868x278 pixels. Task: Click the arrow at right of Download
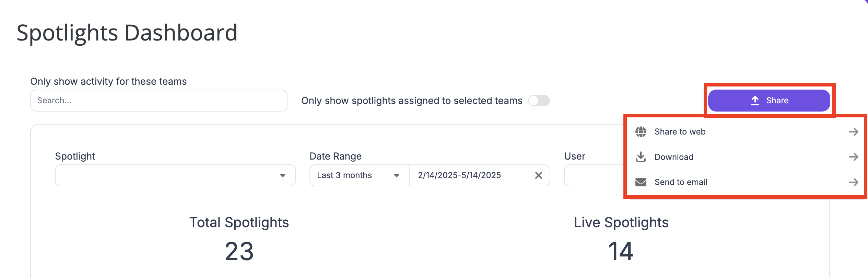coord(853,157)
